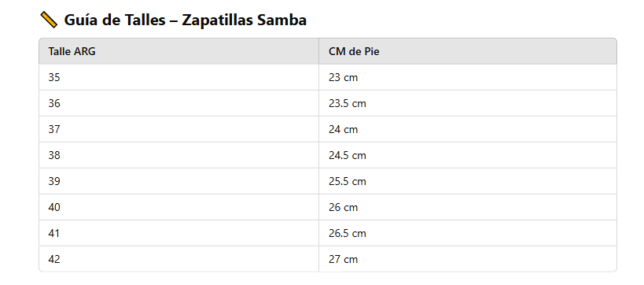Select the 24 cm cell

(x=468, y=129)
